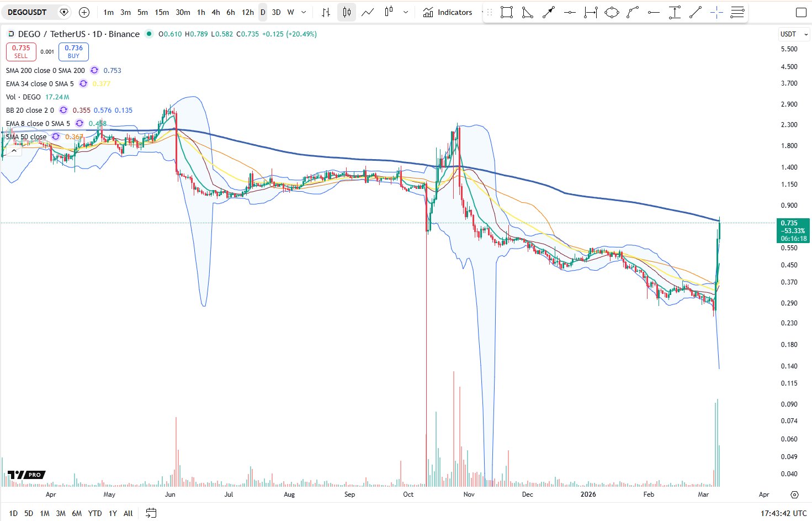
Task: Click the add symbol plus icon
Action: point(84,12)
